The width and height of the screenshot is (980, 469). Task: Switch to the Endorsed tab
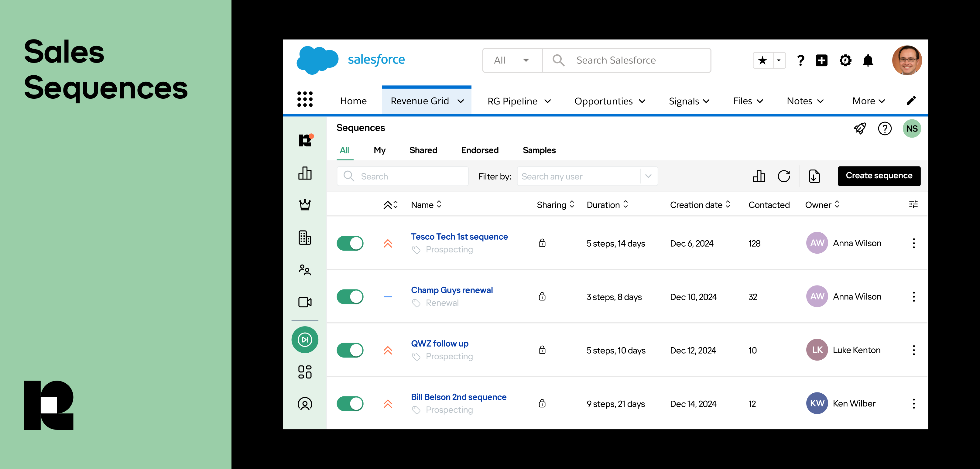(480, 150)
